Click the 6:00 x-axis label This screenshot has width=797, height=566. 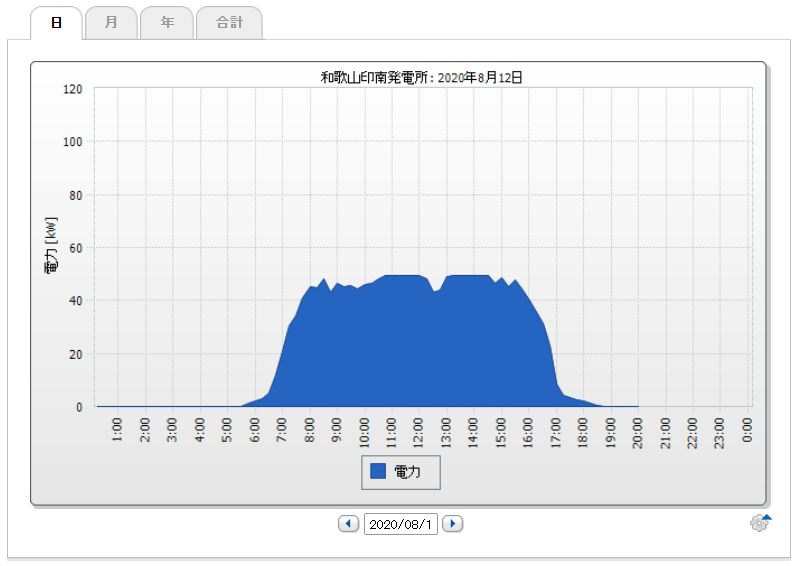(x=254, y=430)
